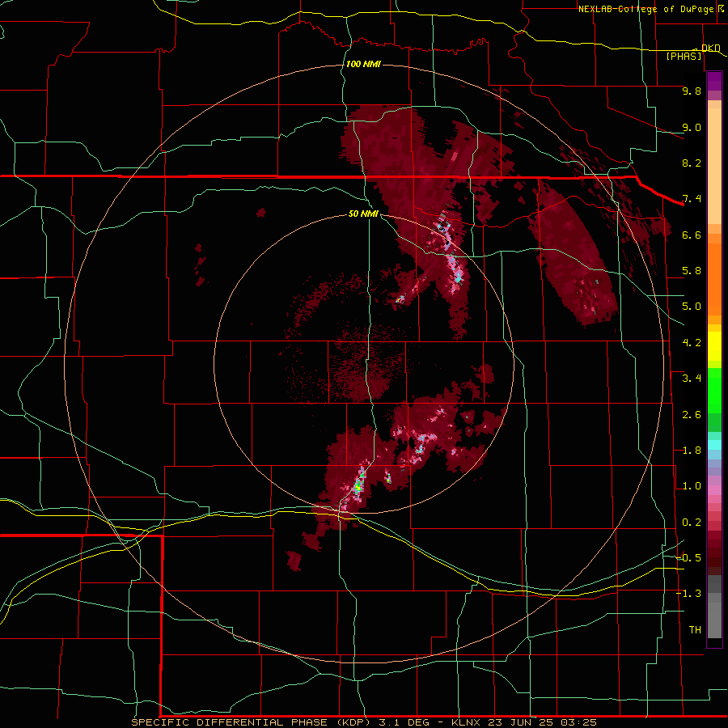Click the 7.4 color scale value

[x=692, y=199]
